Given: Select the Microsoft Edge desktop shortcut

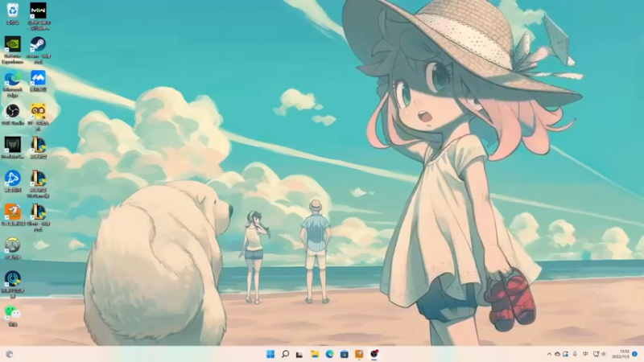Looking at the screenshot, I should coord(13,84).
